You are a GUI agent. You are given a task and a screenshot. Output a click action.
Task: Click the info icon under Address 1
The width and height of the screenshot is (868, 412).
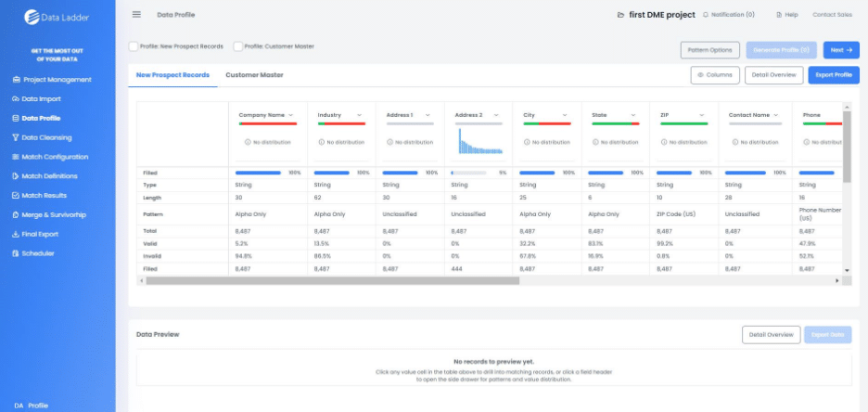point(389,142)
